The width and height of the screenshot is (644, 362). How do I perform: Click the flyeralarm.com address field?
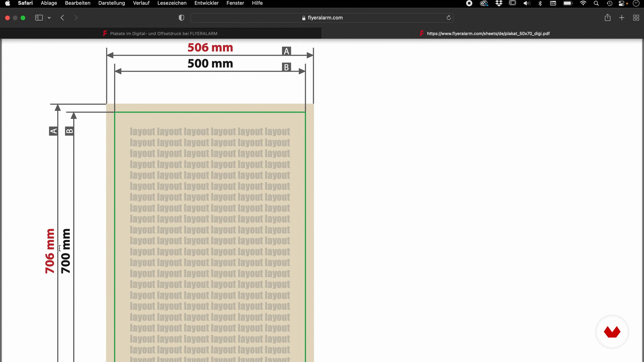(x=322, y=18)
